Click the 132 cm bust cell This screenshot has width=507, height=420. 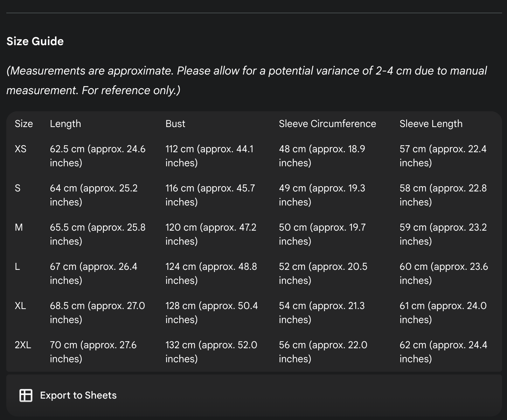211,352
